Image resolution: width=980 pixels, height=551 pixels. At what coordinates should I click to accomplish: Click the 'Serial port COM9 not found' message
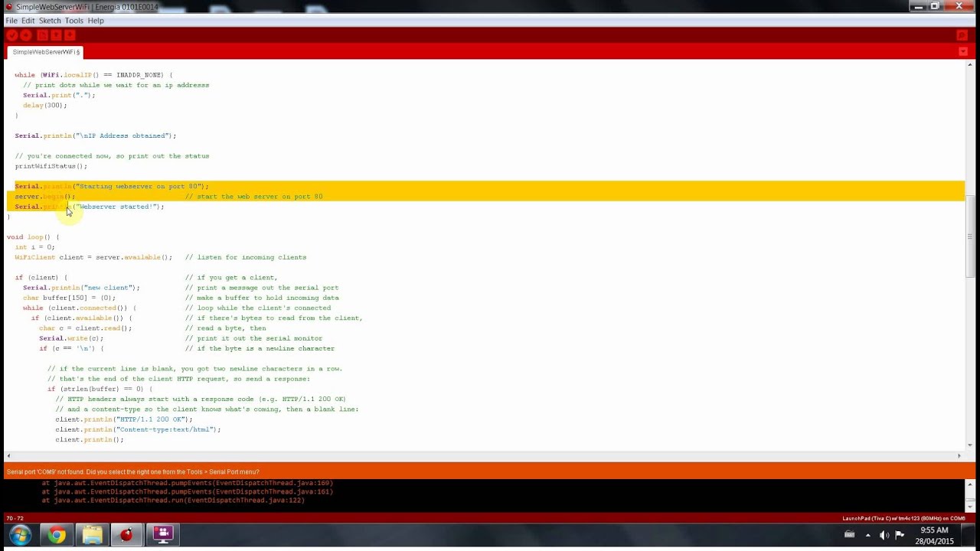click(x=133, y=472)
